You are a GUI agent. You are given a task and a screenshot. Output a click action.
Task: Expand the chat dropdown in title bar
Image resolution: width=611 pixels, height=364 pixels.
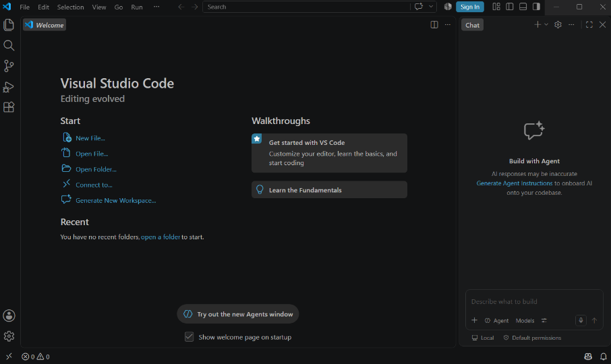coord(431,7)
